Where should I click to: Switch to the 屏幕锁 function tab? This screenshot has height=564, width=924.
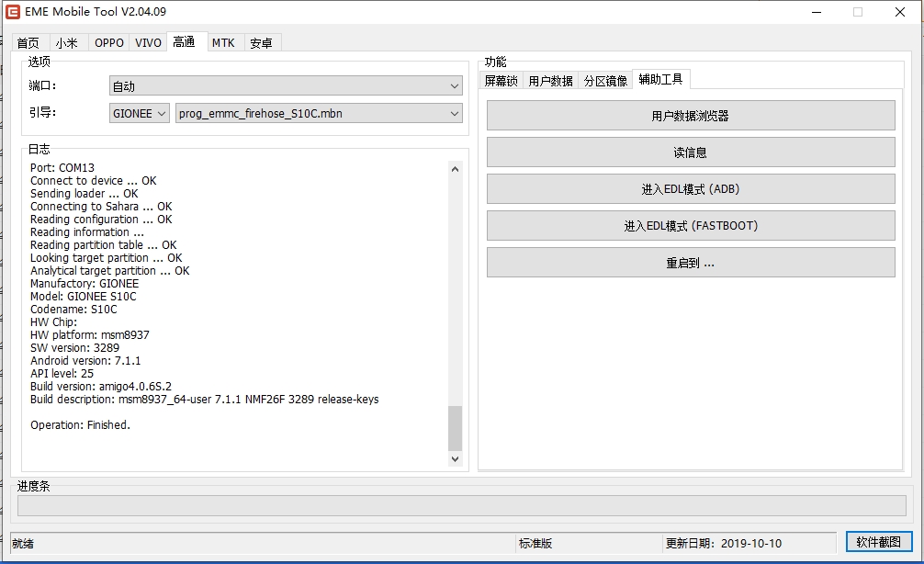coord(501,81)
